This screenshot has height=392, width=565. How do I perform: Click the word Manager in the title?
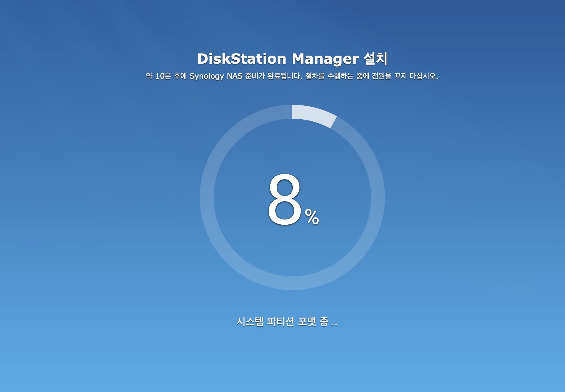[x=325, y=59]
